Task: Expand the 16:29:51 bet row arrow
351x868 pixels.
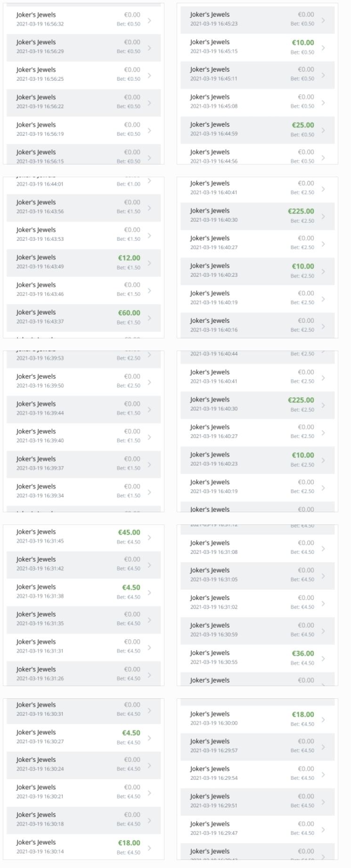Action: (323, 802)
